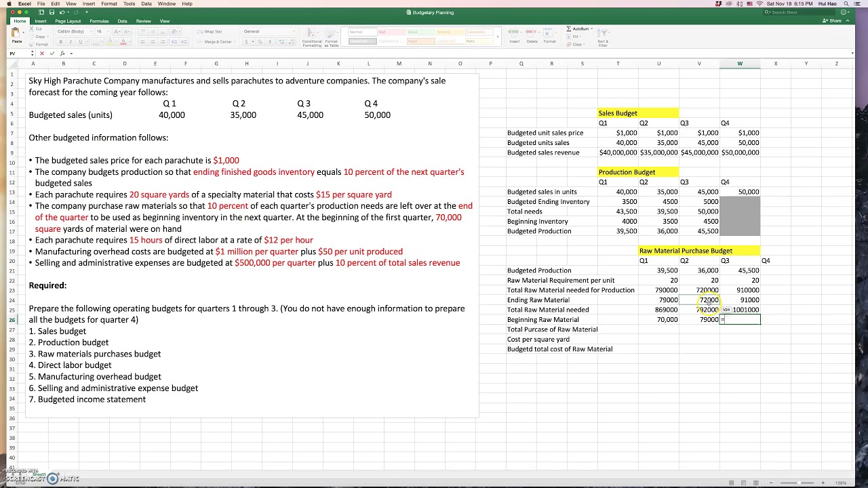Click the increase indent icon
Viewport: 868px width, 488px height.
point(184,42)
